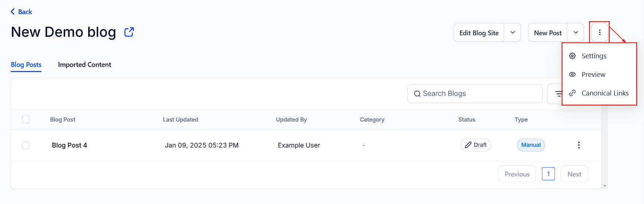
Task: Click the scrollbar down arrow at table edge
Action: [x=605, y=186]
